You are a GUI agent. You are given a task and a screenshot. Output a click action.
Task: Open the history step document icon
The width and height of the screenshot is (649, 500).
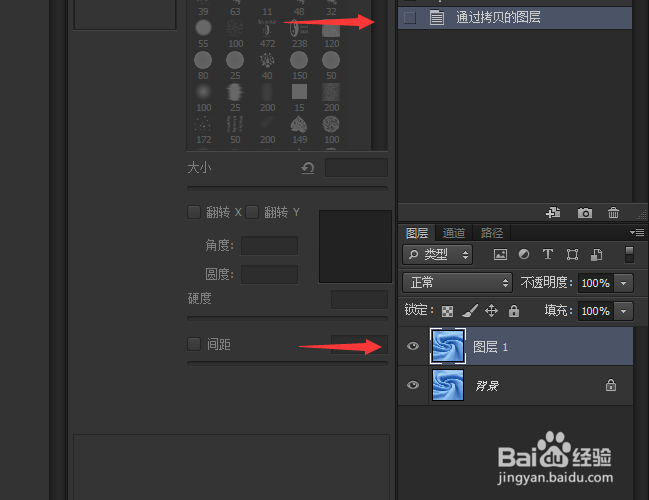point(437,18)
